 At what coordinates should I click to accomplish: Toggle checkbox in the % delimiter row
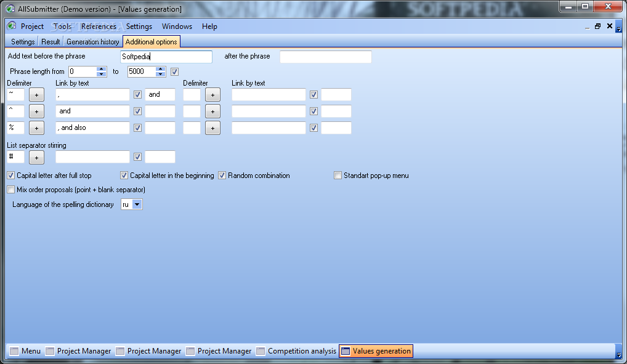137,128
